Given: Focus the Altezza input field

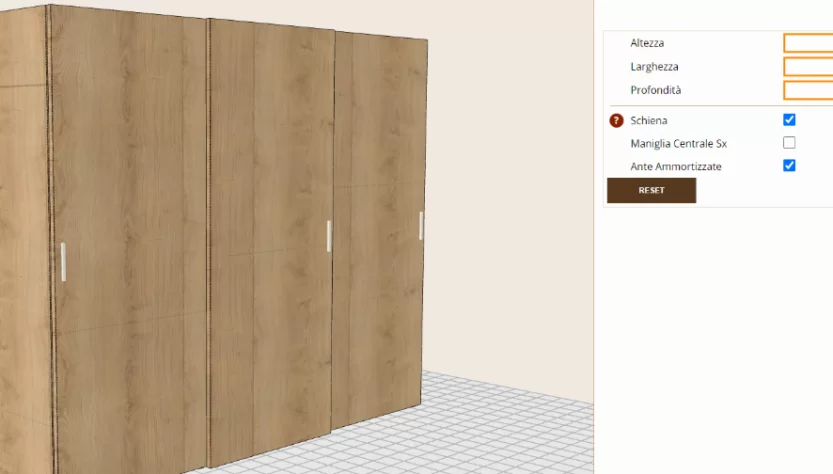Looking at the screenshot, I should (x=808, y=43).
